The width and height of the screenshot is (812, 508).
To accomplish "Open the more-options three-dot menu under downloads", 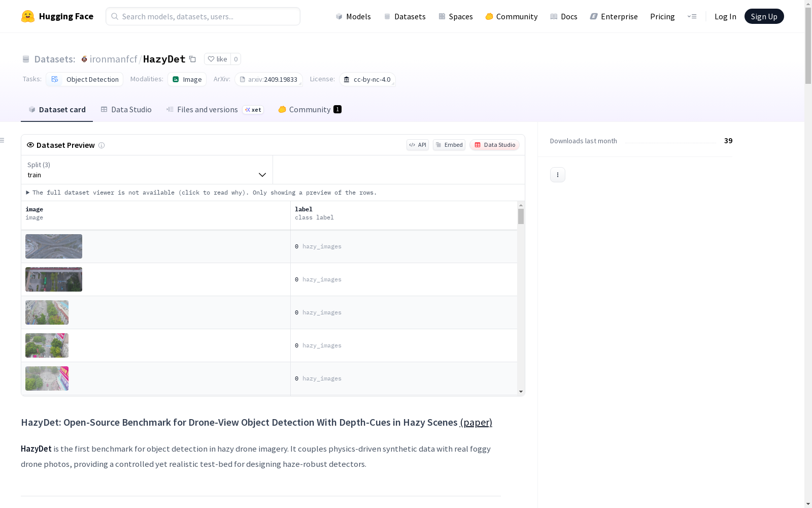I will click(558, 175).
